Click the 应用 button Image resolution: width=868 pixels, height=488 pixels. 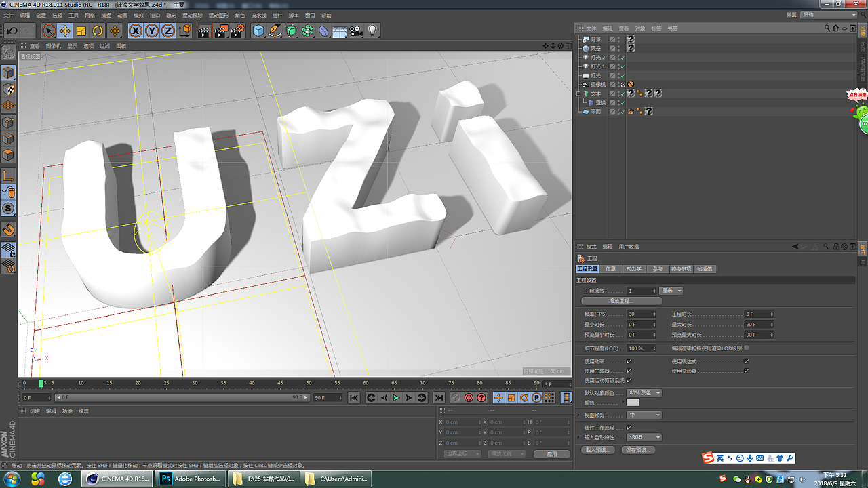click(551, 453)
